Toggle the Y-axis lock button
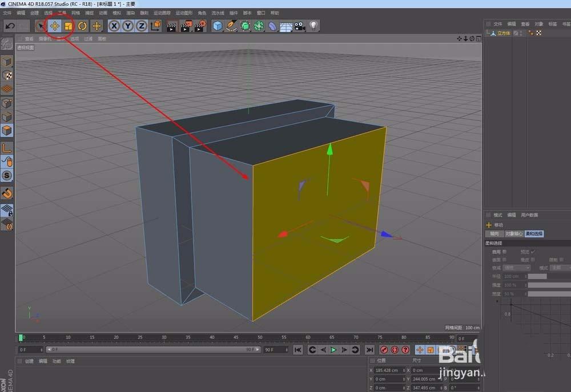 point(128,26)
